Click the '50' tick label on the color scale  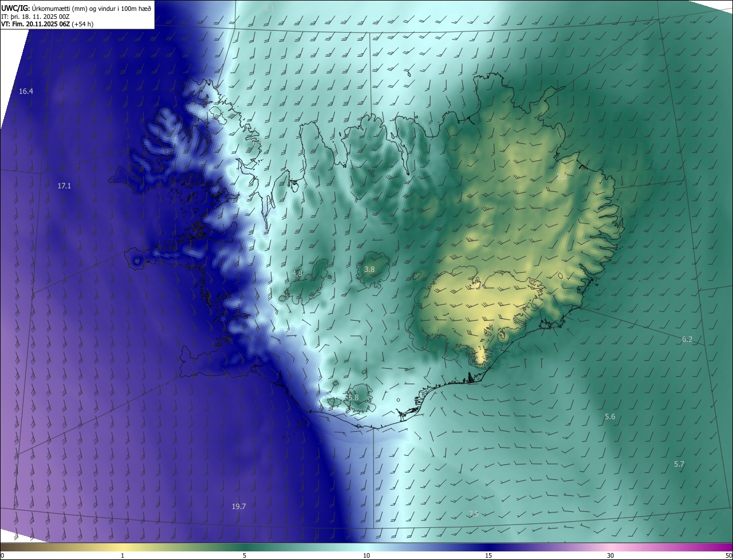pyautogui.click(x=728, y=555)
